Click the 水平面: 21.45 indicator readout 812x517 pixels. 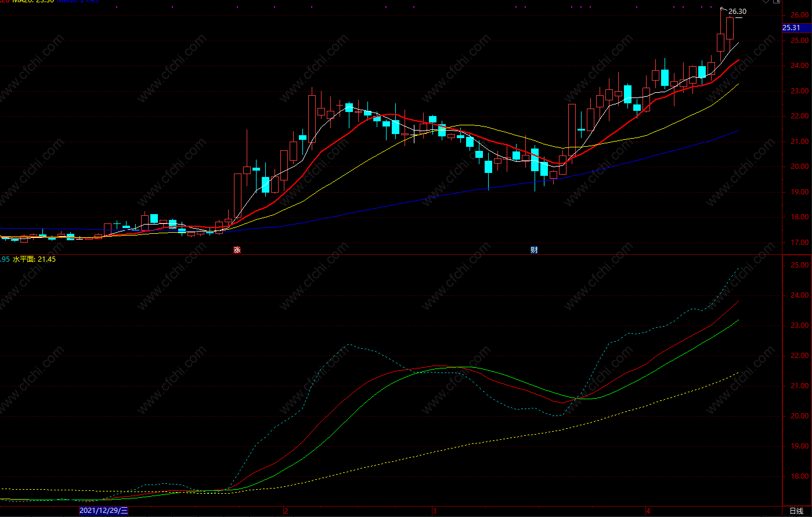[34, 259]
